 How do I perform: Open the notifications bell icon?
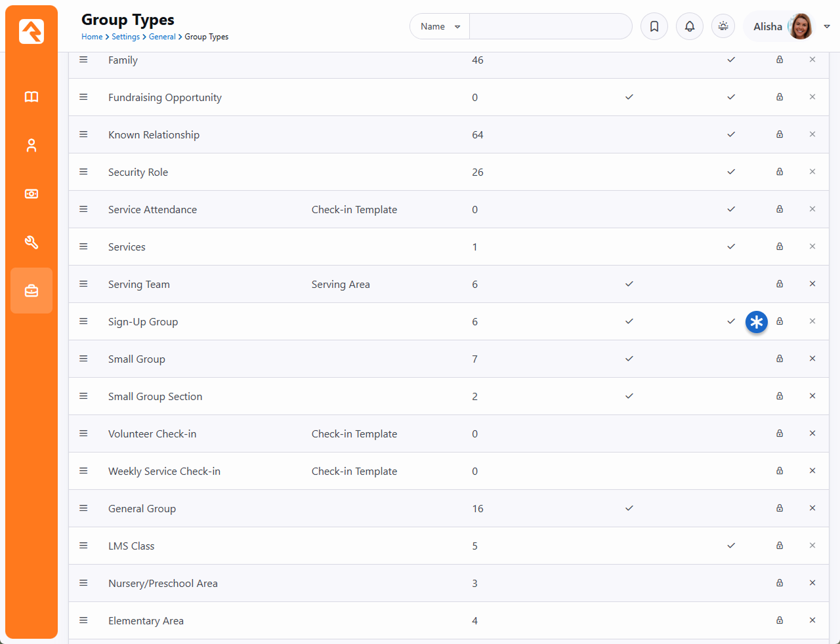click(690, 26)
